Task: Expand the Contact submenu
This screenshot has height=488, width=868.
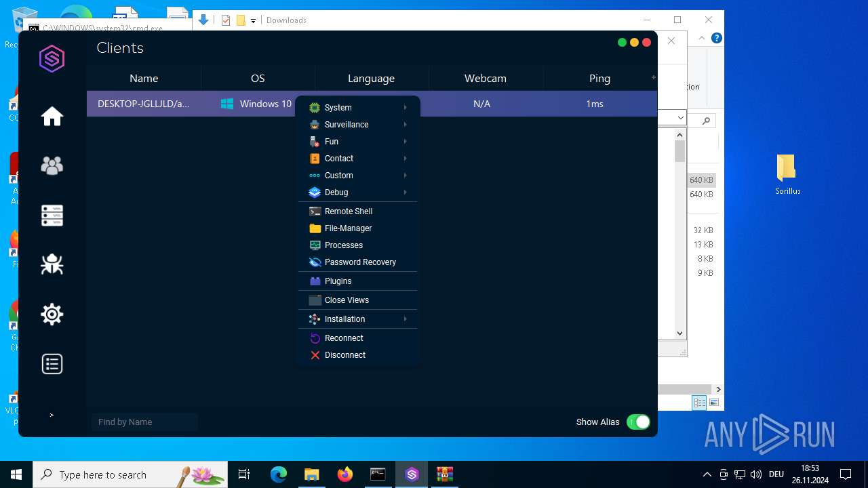Action: click(358, 159)
